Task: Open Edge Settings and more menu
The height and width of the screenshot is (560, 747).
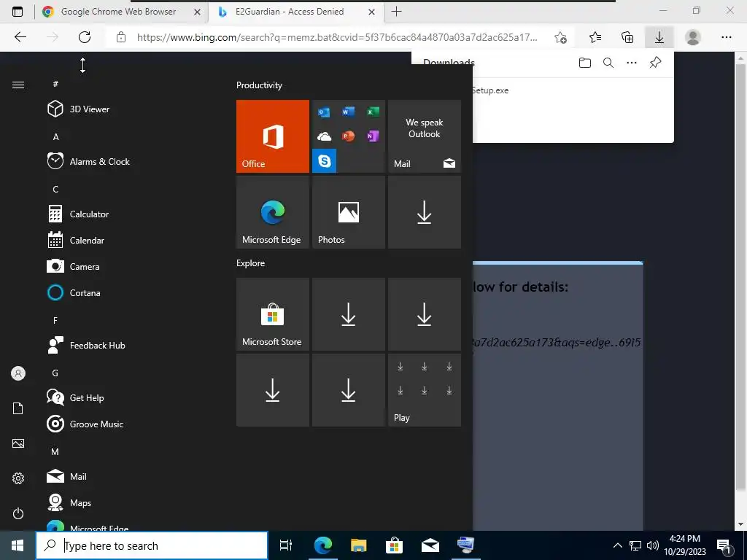Action: (726, 37)
